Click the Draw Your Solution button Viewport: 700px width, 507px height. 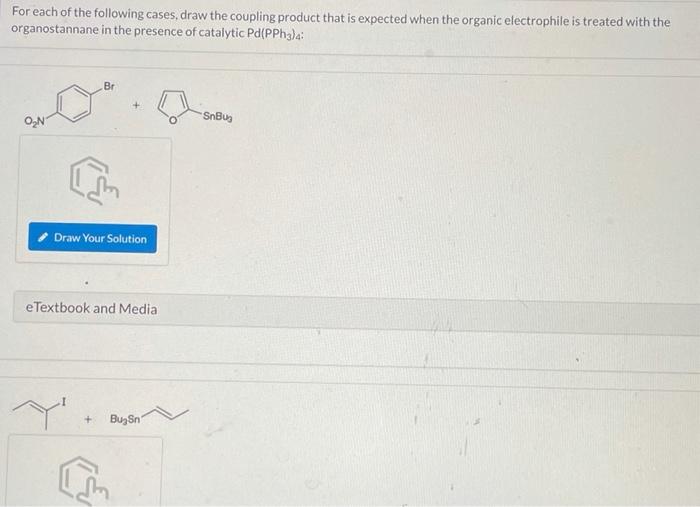point(92,238)
